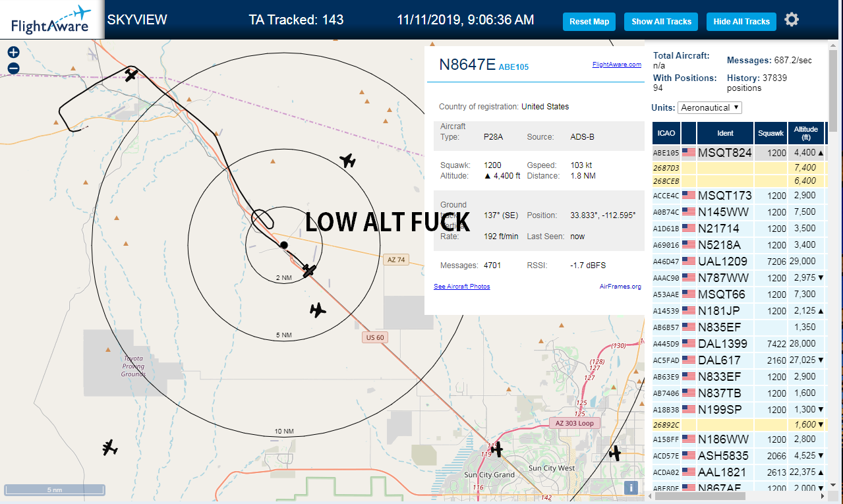
Task: Select the MSQT173 aircraft row
Action: (738, 196)
